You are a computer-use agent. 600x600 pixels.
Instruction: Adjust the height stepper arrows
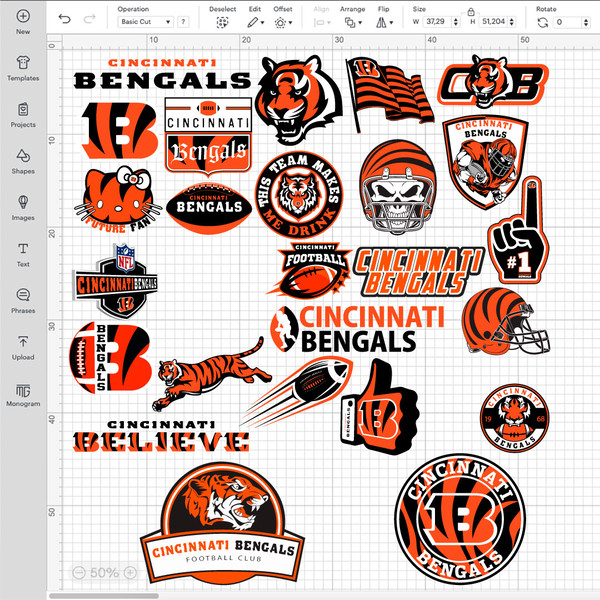[x=512, y=22]
